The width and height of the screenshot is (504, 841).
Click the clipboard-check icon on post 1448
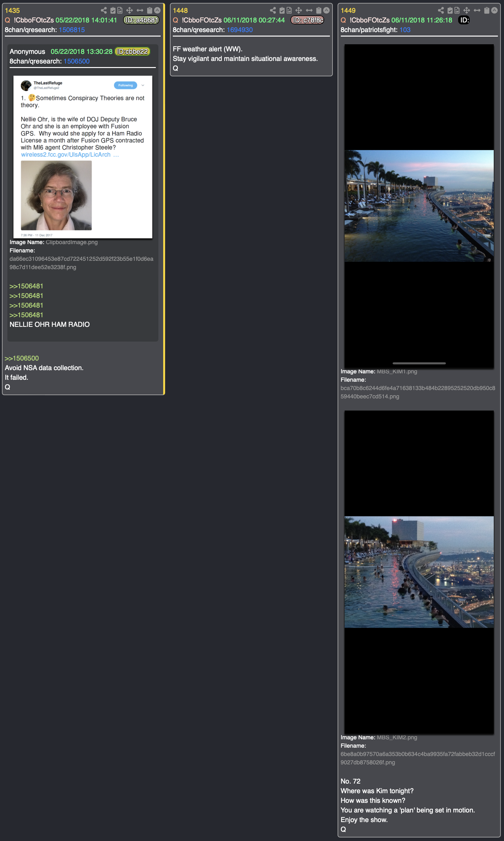(x=282, y=11)
